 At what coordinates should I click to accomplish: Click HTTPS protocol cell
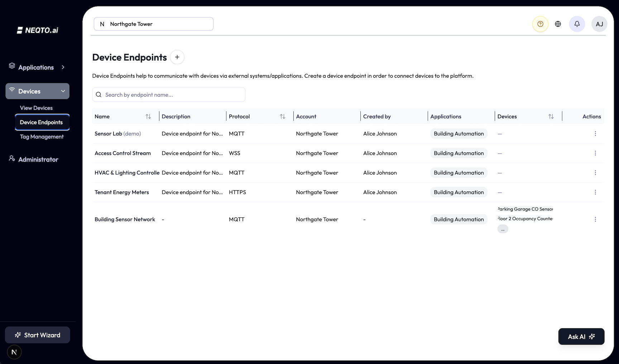click(237, 192)
